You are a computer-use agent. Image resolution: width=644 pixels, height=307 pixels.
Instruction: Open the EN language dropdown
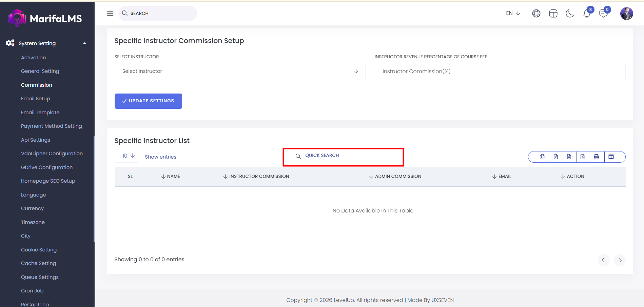[x=513, y=13]
